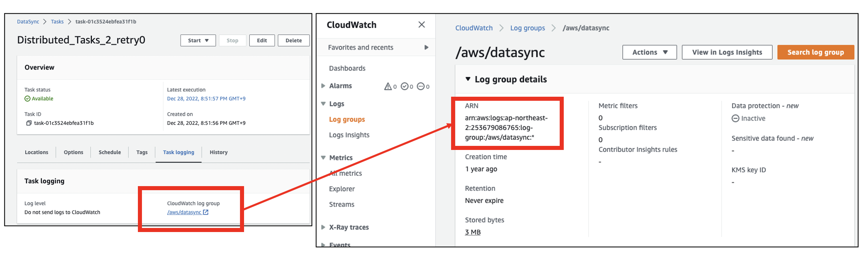
Task: Open Logs Insights in sidebar
Action: click(349, 135)
